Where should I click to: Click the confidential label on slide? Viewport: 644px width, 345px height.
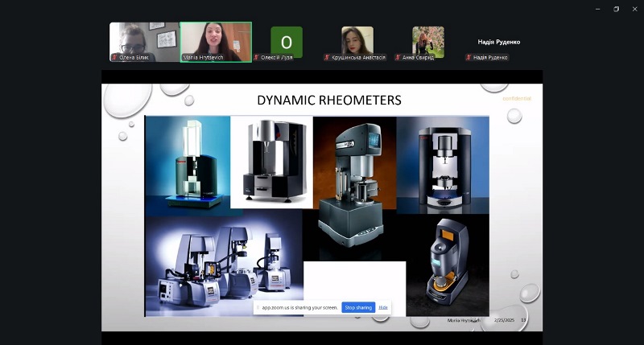517,98
